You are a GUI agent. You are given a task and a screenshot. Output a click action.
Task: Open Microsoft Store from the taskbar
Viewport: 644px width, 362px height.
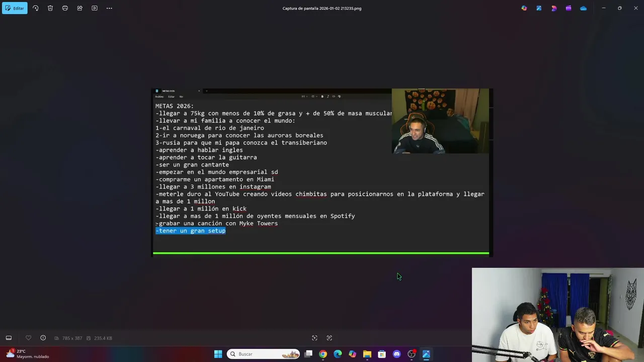382,354
